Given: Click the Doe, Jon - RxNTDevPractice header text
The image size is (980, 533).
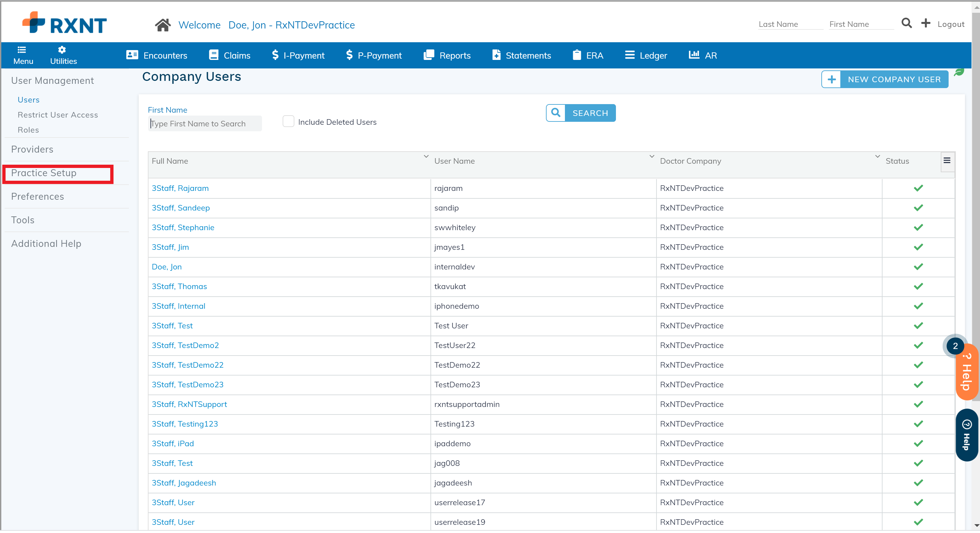Looking at the screenshot, I should coord(291,25).
